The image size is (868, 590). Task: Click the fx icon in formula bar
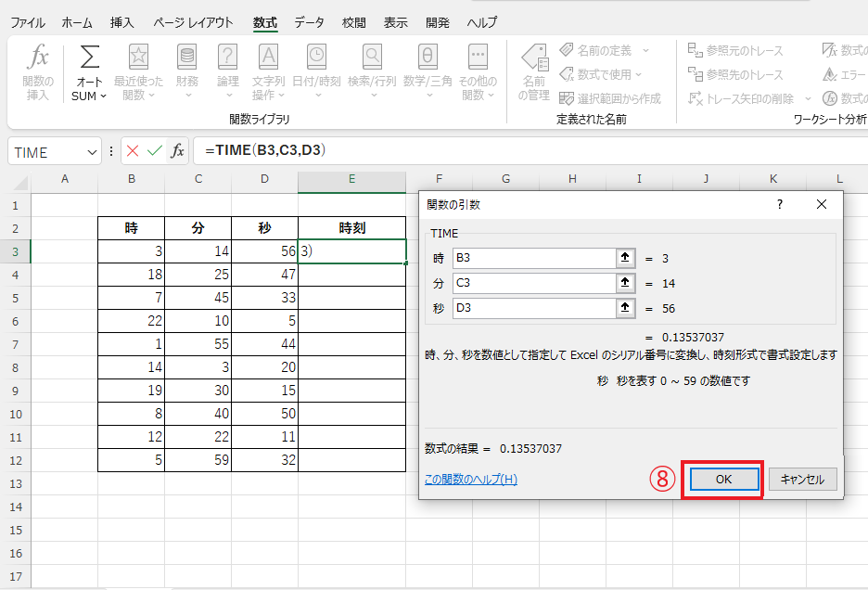177,150
